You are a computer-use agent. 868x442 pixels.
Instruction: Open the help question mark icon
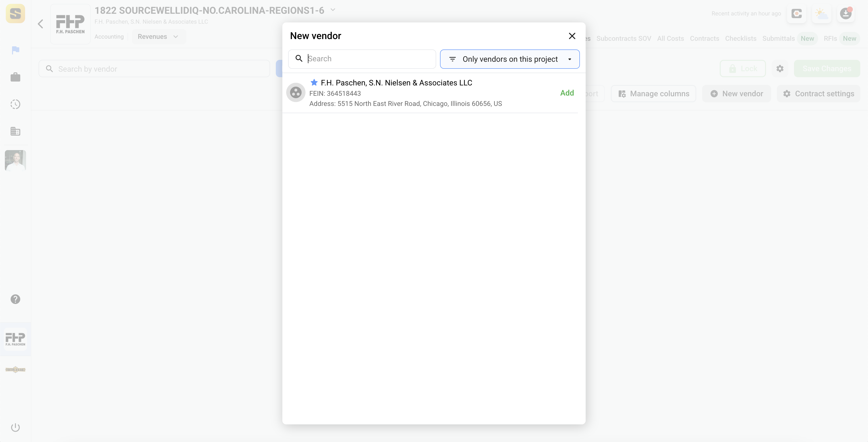(x=15, y=299)
